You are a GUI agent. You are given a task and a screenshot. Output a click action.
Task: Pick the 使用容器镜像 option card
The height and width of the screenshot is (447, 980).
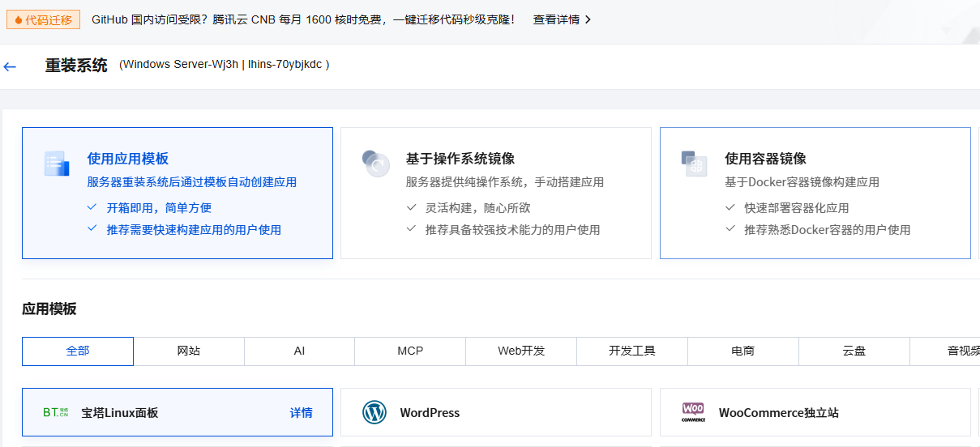point(815,193)
